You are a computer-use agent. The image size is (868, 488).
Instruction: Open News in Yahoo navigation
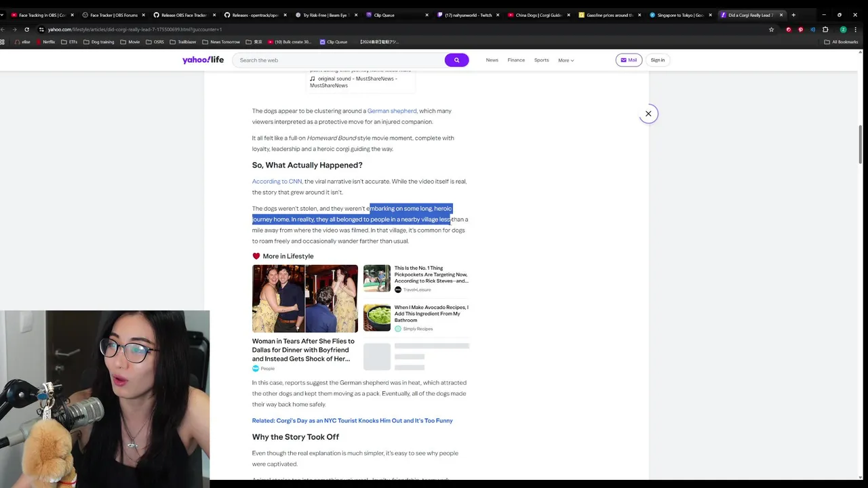[492, 60]
